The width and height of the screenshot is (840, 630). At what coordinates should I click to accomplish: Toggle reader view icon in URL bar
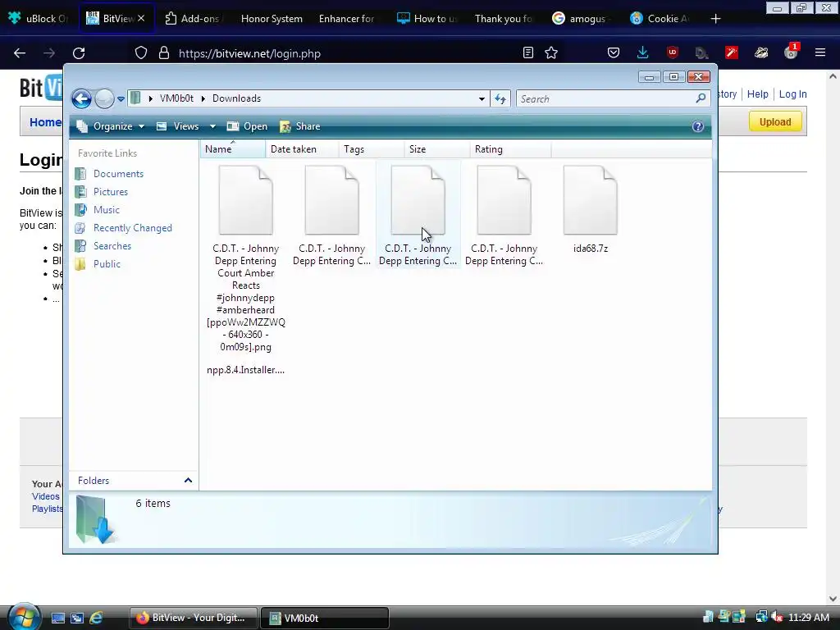[x=528, y=52]
